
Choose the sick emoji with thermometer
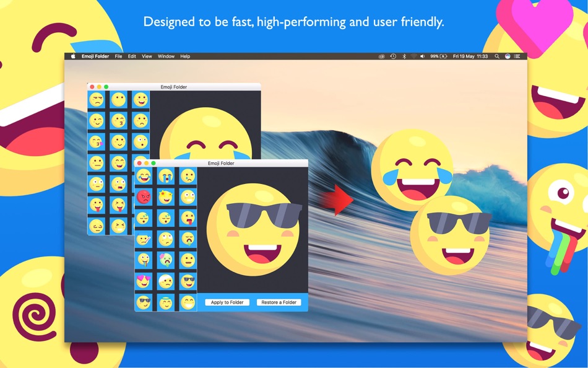tap(143, 239)
